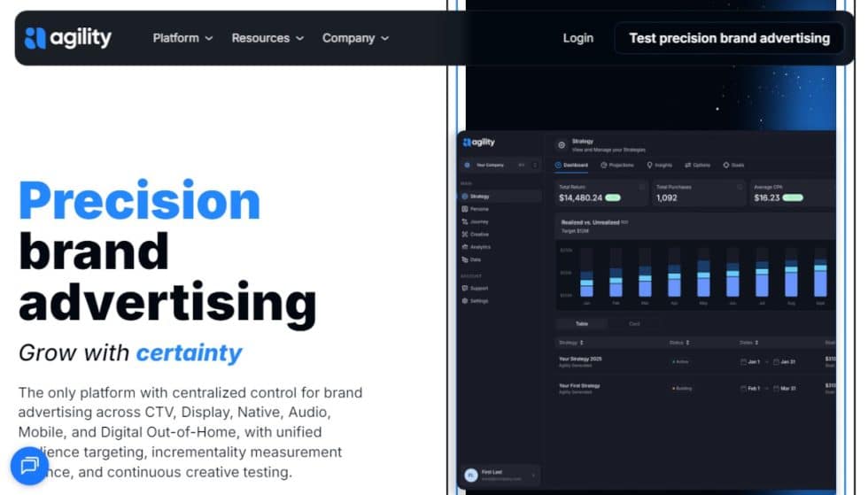
Task: Click the $14,480.24 Total Return value
Action: [x=580, y=197]
